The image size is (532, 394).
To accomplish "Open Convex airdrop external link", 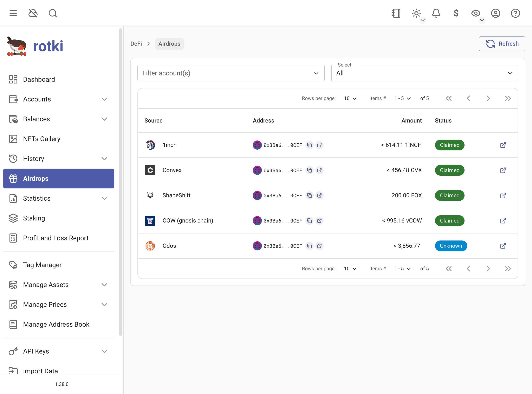I will tap(503, 170).
